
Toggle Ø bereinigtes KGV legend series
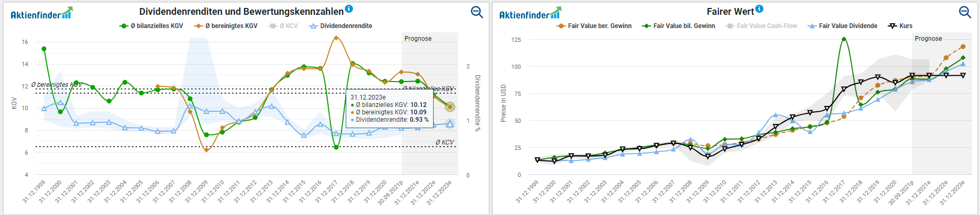(x=226, y=26)
